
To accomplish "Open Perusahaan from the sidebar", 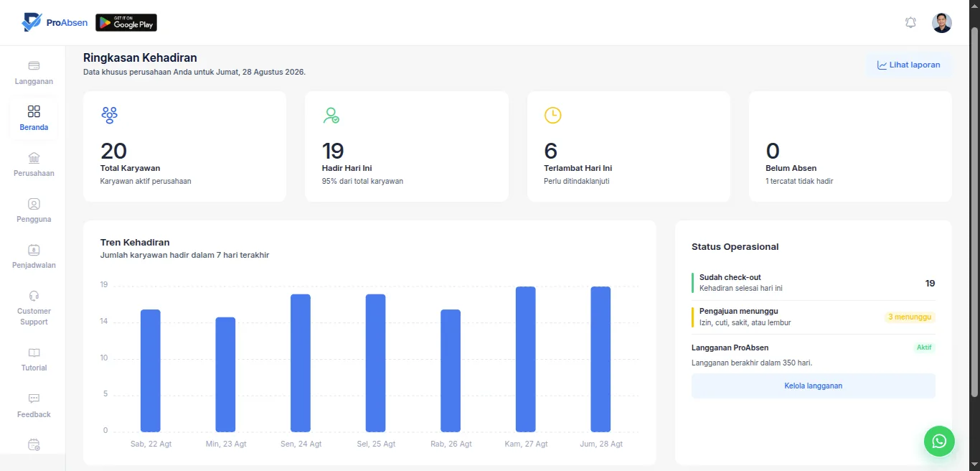I will (34, 165).
